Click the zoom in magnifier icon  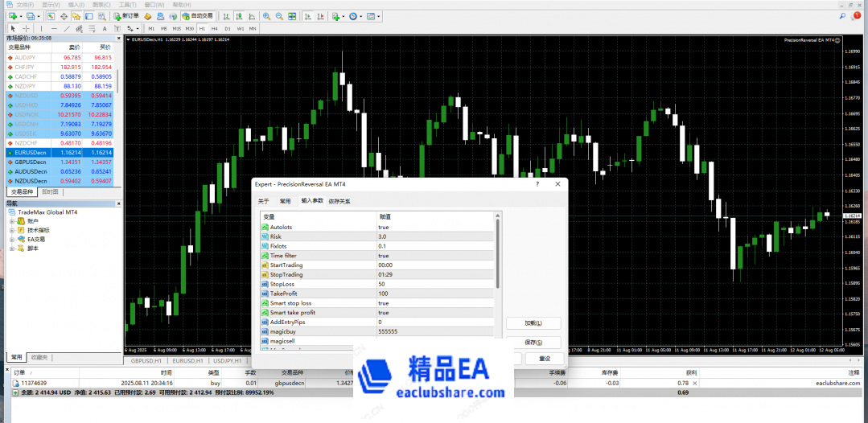(266, 16)
